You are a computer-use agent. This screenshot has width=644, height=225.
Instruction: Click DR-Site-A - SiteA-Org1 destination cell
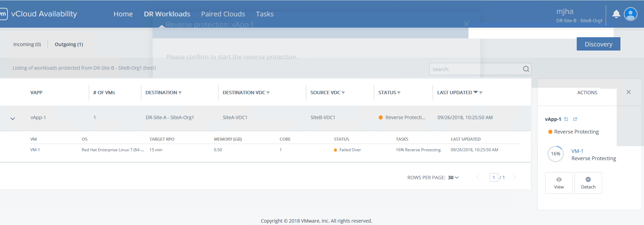click(x=170, y=117)
